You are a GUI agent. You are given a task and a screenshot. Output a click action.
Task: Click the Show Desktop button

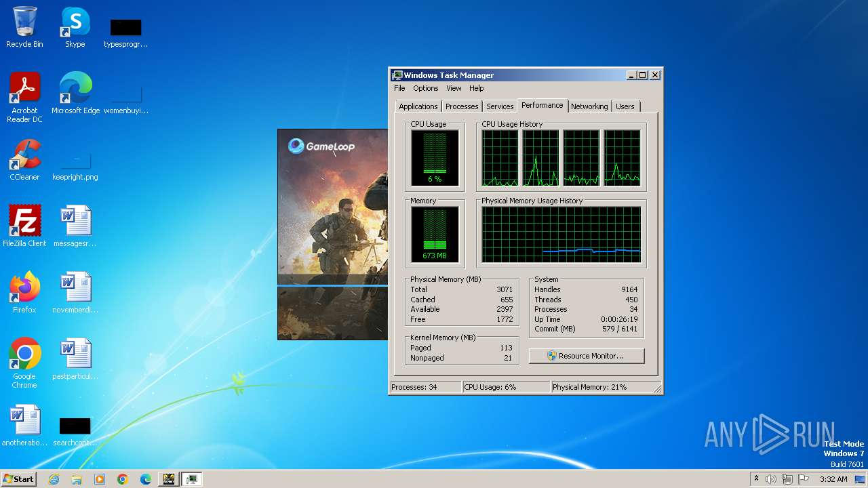click(x=861, y=479)
